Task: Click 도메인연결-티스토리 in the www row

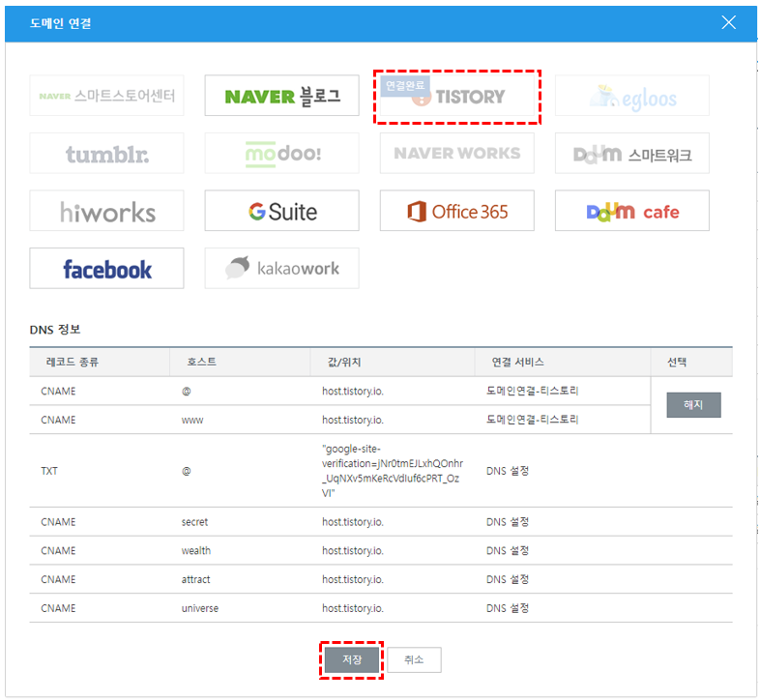Action: pos(532,420)
